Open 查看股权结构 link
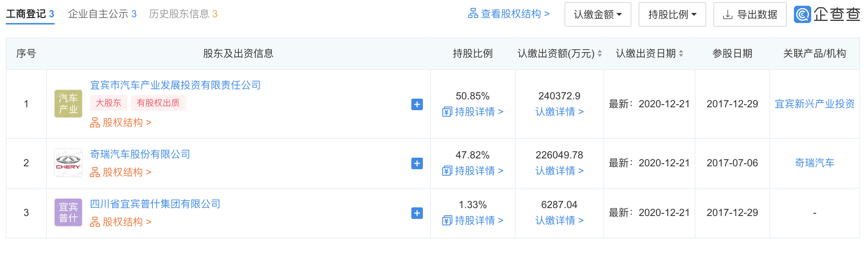This screenshot has width=868, height=270. pyautogui.click(x=509, y=14)
